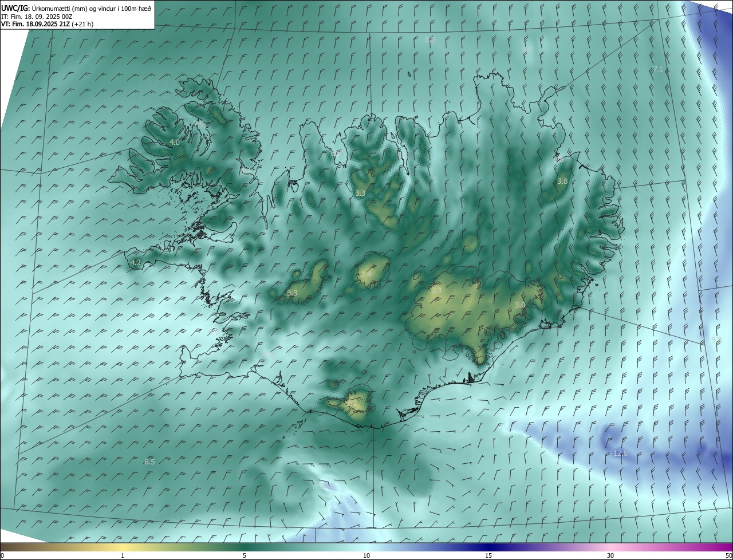733x560 pixels.
Task: Click the '15' tick label on the color scale
Action: pyautogui.click(x=488, y=555)
